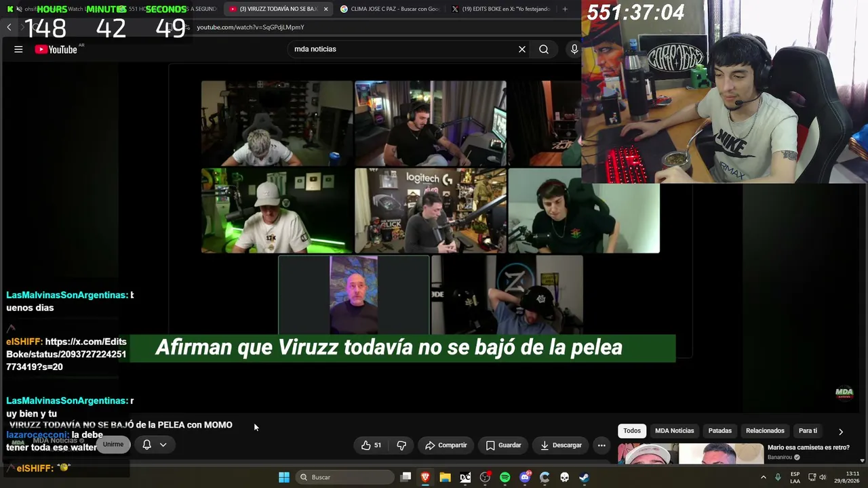This screenshot has height=488, width=868.
Task: Open the Spotify taskbar icon
Action: [x=505, y=477]
